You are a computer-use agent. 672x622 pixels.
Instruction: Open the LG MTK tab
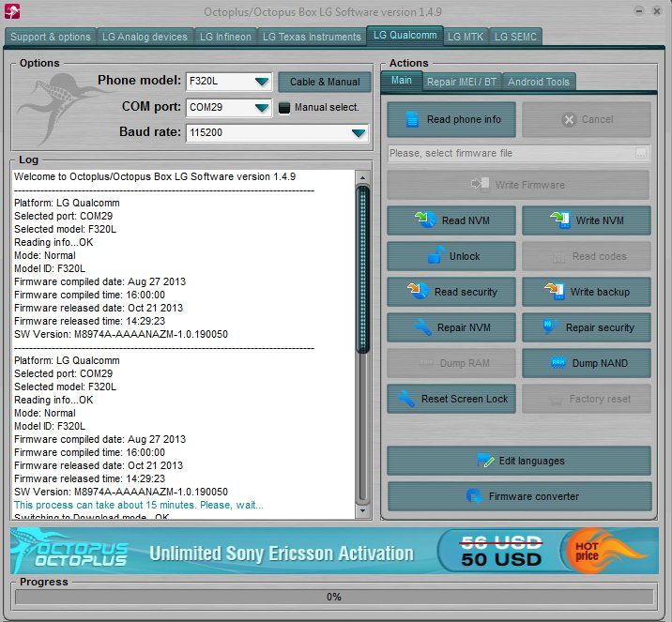pos(466,37)
